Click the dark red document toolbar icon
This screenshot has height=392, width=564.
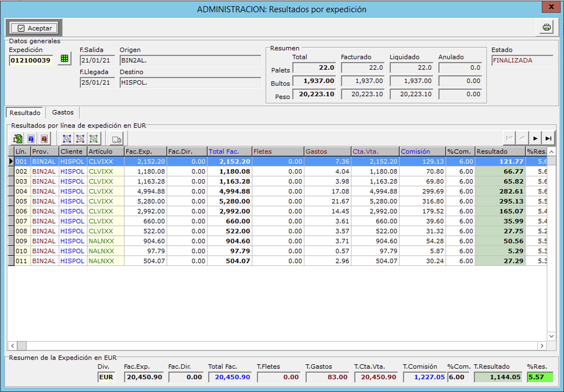(44, 139)
